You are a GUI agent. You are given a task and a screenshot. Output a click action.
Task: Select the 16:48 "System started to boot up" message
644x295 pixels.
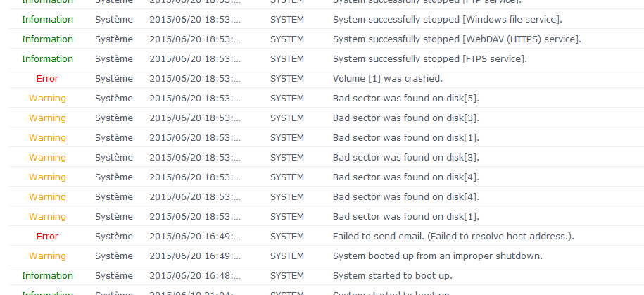[x=392, y=275]
